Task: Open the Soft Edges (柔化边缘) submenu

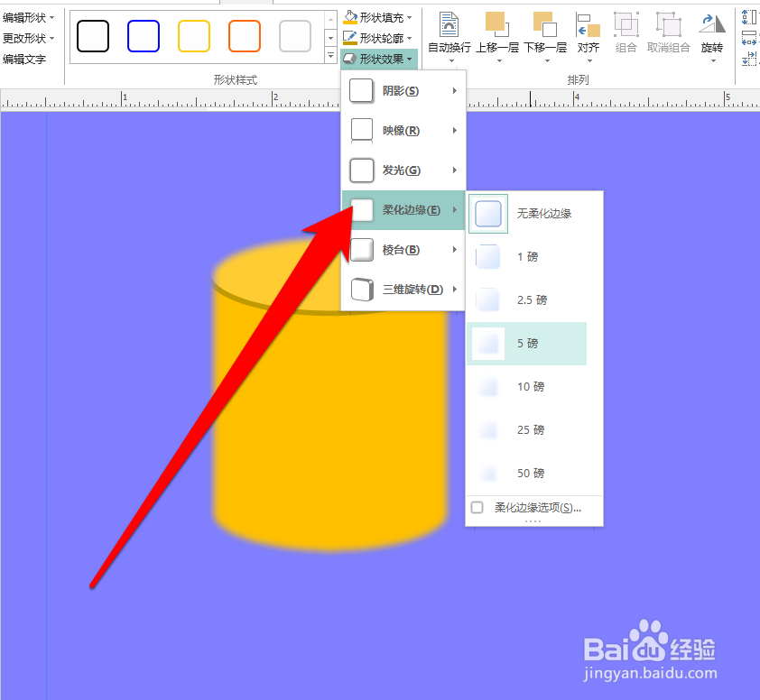Action: (403, 210)
